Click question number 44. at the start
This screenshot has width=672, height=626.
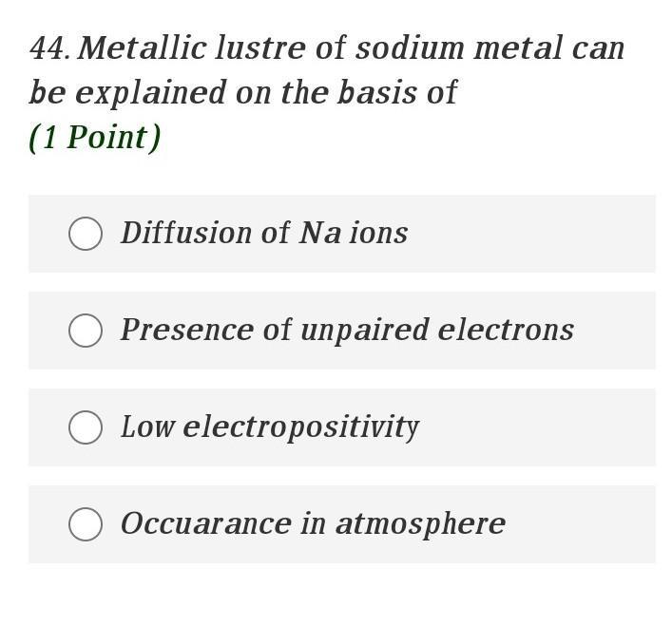[x=49, y=48]
